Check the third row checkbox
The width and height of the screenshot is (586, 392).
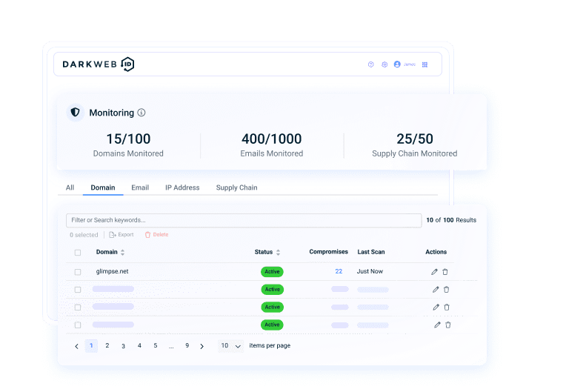point(78,308)
